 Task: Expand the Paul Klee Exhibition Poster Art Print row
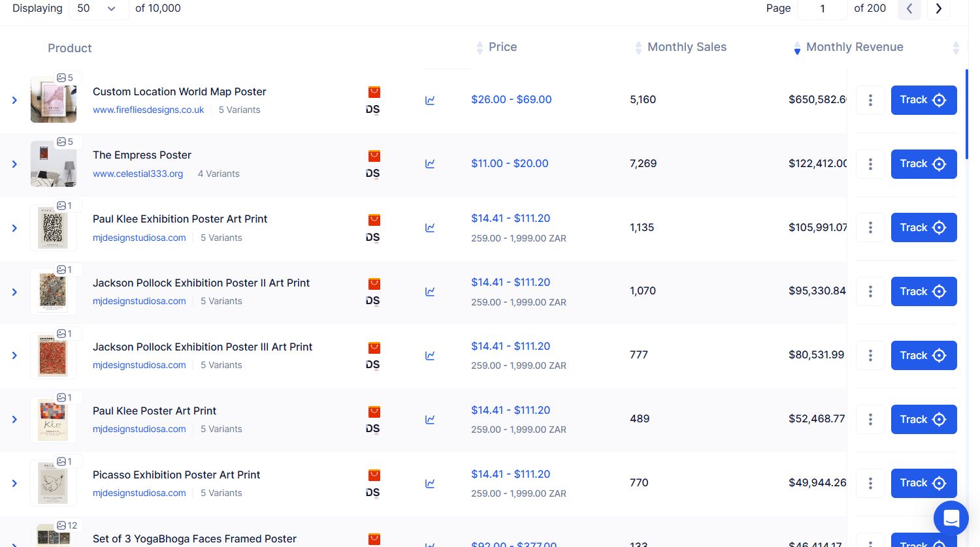(14, 228)
